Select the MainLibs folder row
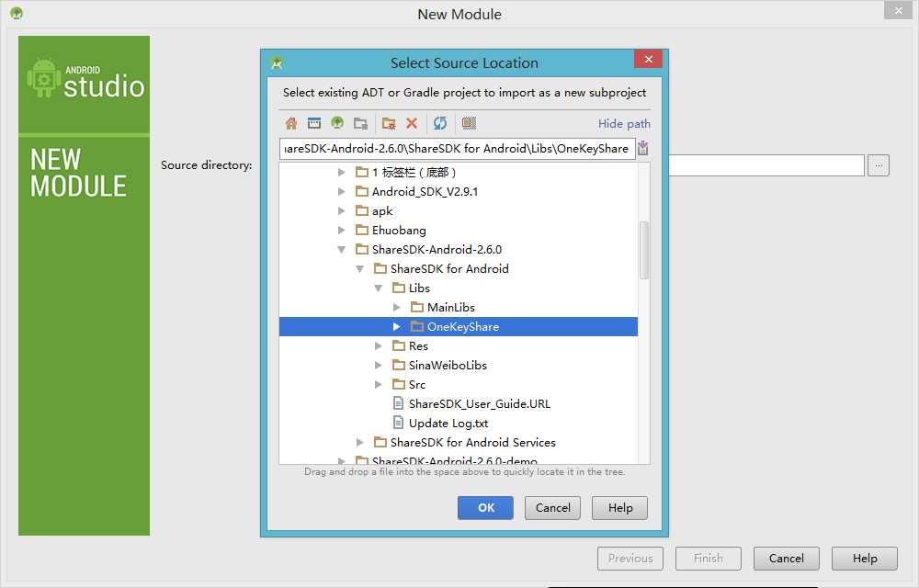This screenshot has height=588, width=919. click(x=459, y=308)
